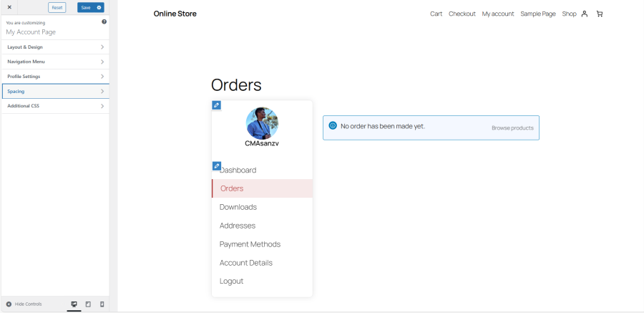Click the 'No order has been made yet.' text

383,126
